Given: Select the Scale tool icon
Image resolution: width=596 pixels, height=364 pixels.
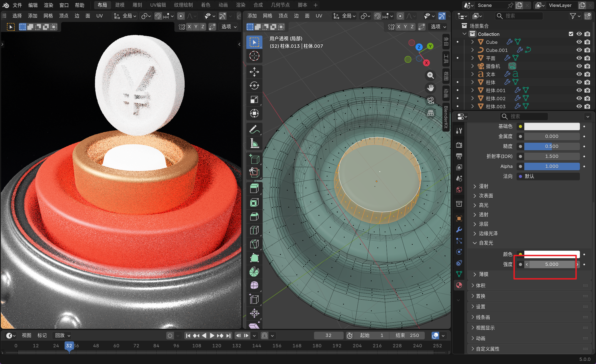Looking at the screenshot, I should 254,99.
